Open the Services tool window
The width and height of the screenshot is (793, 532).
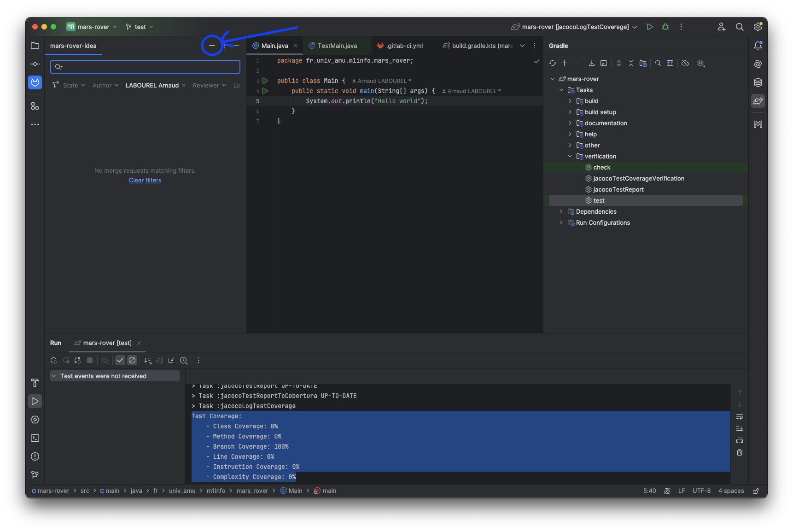35,420
